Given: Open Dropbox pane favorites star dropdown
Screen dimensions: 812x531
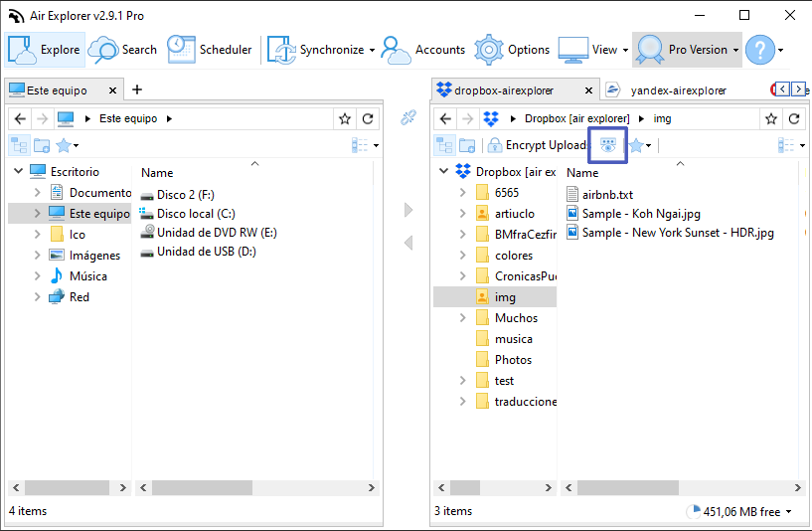Looking at the screenshot, I should (641, 145).
